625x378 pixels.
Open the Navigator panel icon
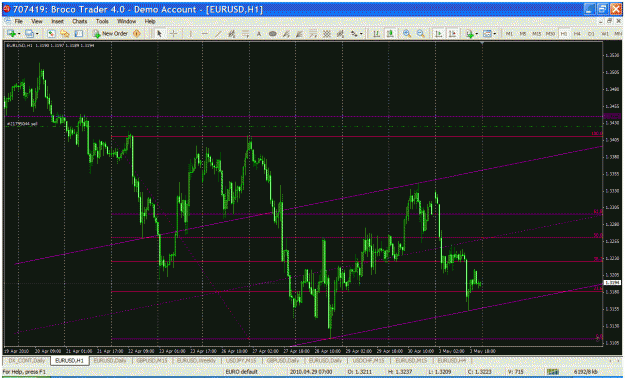click(65, 34)
